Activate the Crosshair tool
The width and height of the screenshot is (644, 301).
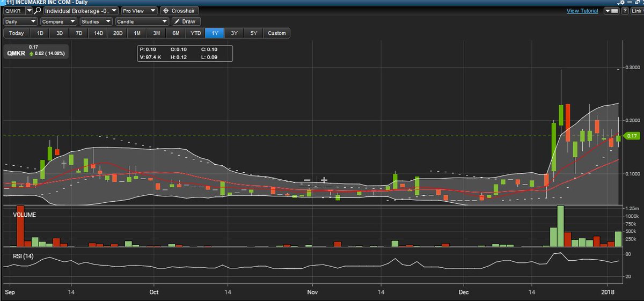[x=180, y=11]
